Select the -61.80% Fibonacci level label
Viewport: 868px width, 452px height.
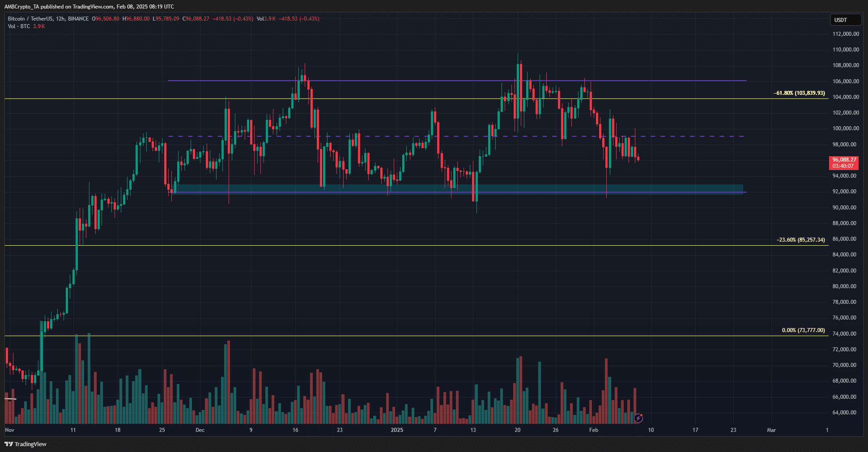click(799, 93)
